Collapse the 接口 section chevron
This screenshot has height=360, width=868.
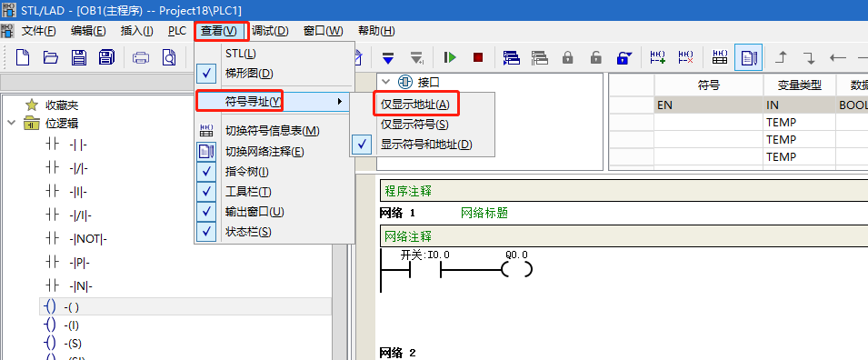pyautogui.click(x=386, y=82)
